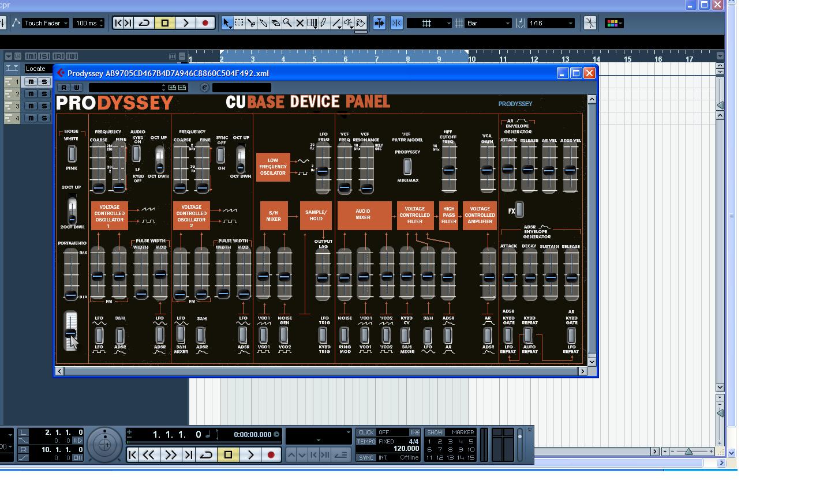Viewport: 831px width, 504px height.
Task: Click Stop in top toolbar
Action: click(x=165, y=23)
